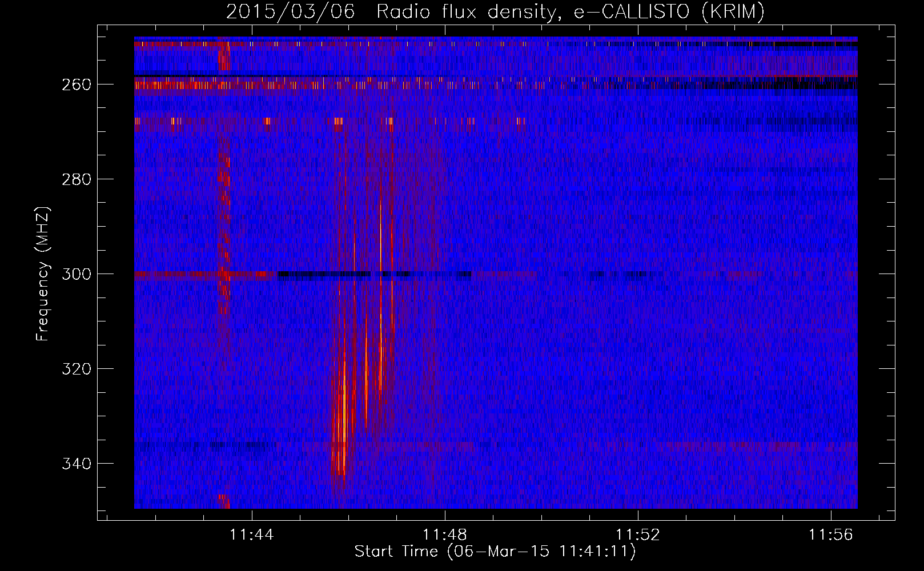Click the 11:56 time tick label
This screenshot has height=571, width=924.
(x=831, y=534)
